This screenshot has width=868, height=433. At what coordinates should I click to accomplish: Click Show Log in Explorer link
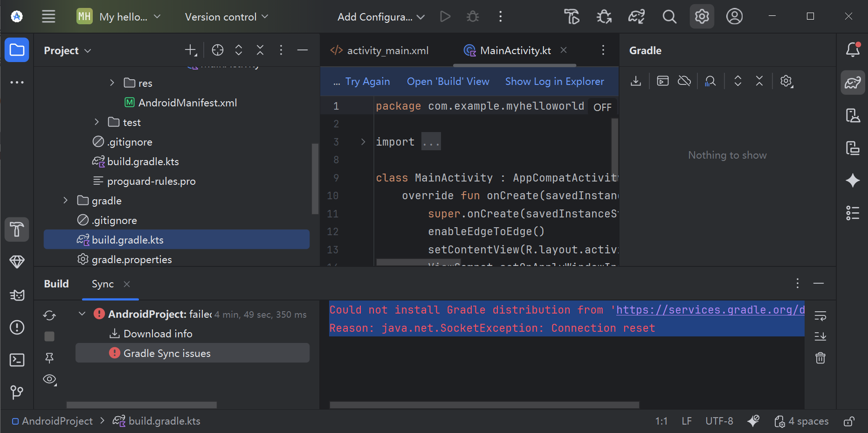pyautogui.click(x=555, y=82)
